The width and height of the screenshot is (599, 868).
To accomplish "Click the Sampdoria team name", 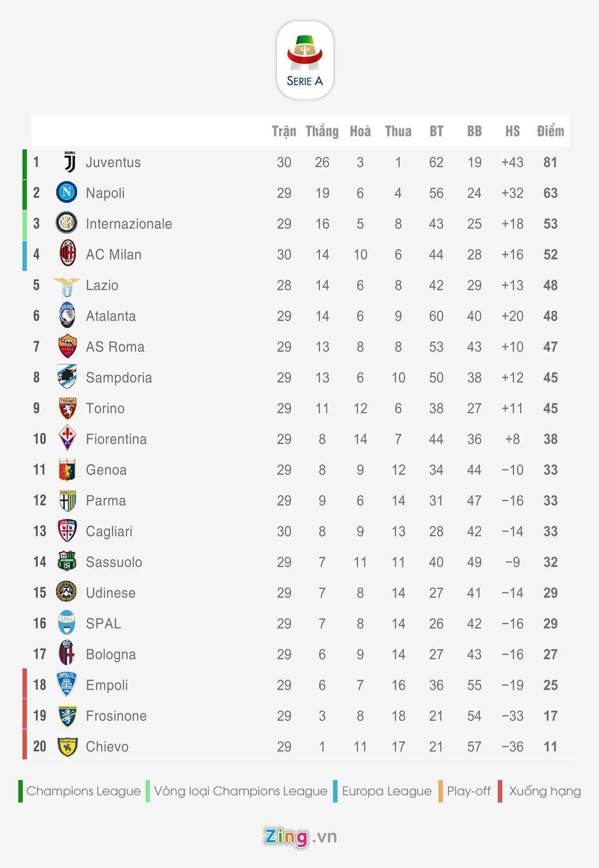I will click(x=119, y=378).
